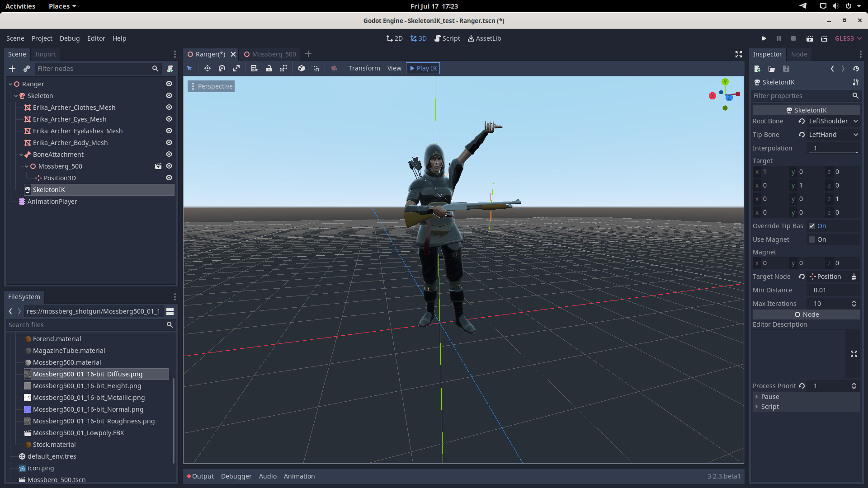Expand the Editor Description text box
868x488 pixels.
854,354
